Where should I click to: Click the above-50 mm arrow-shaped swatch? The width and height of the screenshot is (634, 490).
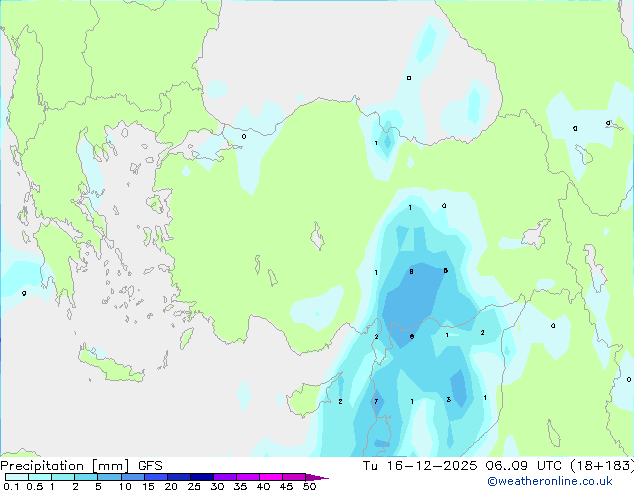tap(316, 477)
